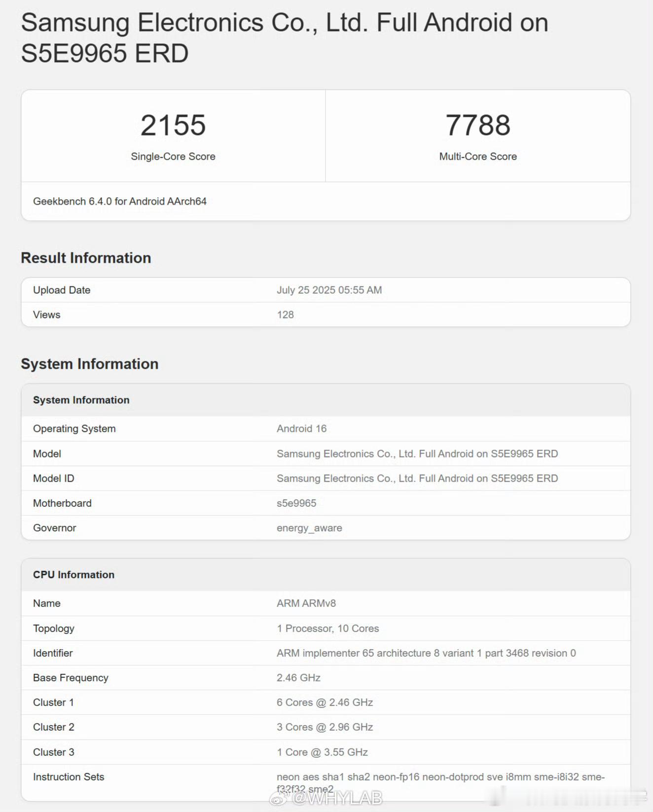The width and height of the screenshot is (653, 812).
Task: Select the CPU name 'ARM ARMv8'
Action: tap(306, 603)
